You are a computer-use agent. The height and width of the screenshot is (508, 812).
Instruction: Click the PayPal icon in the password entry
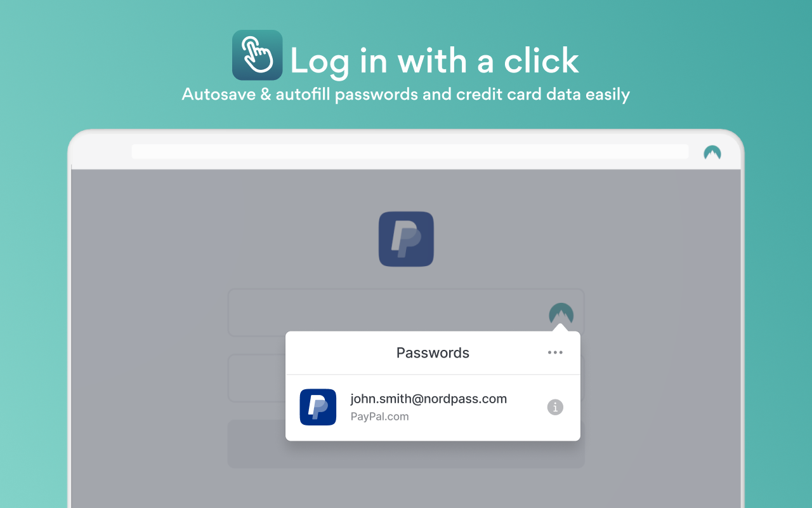(318, 407)
